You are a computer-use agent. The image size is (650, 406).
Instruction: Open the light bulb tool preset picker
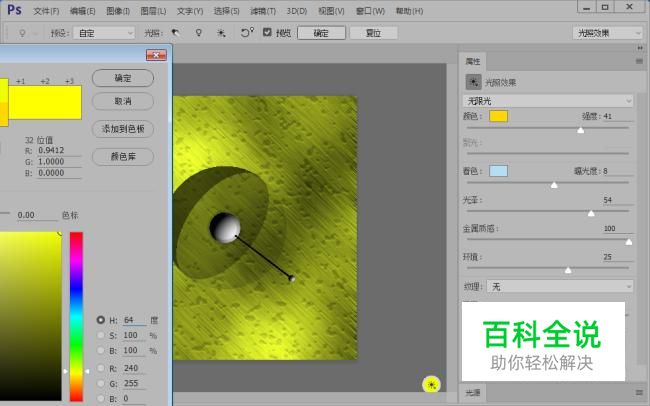point(27,33)
